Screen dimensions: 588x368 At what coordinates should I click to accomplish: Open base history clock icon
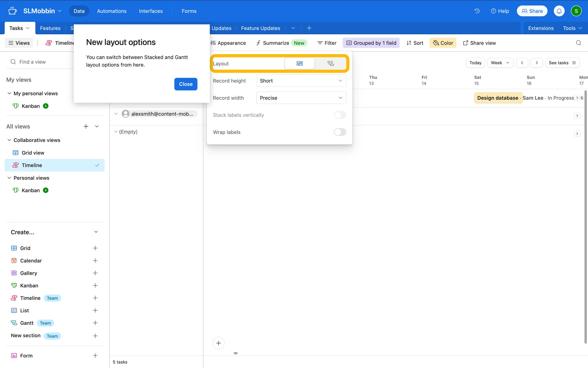point(477,11)
